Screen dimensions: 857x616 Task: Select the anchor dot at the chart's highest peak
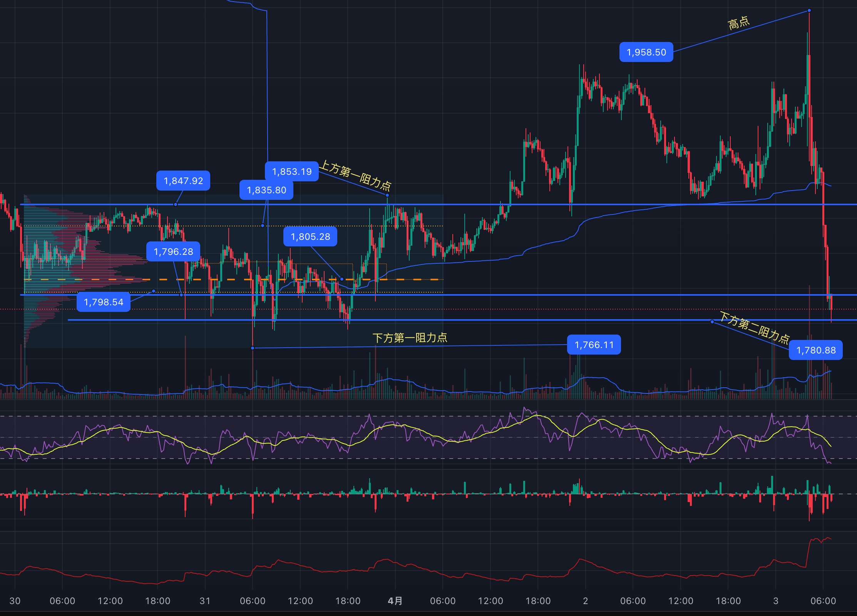click(x=809, y=10)
